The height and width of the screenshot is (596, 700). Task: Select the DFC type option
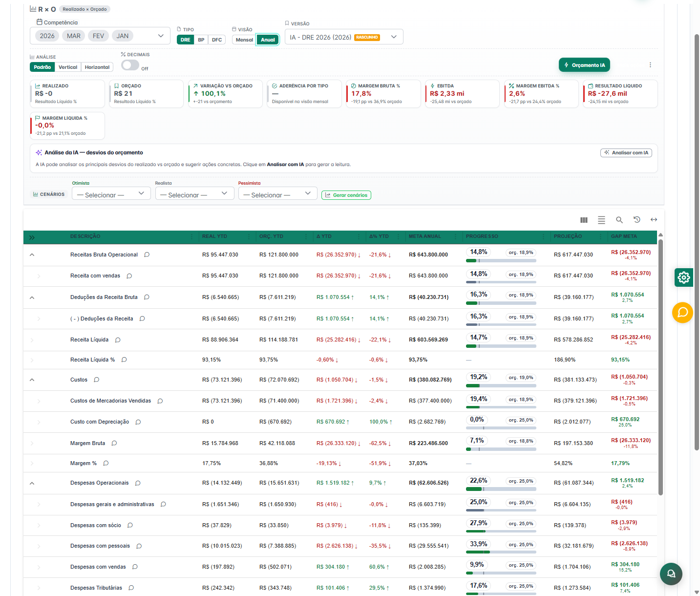pos(217,40)
